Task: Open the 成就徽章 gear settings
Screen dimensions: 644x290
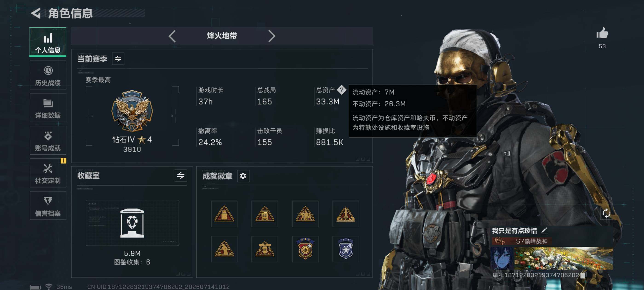Action: pos(243,176)
